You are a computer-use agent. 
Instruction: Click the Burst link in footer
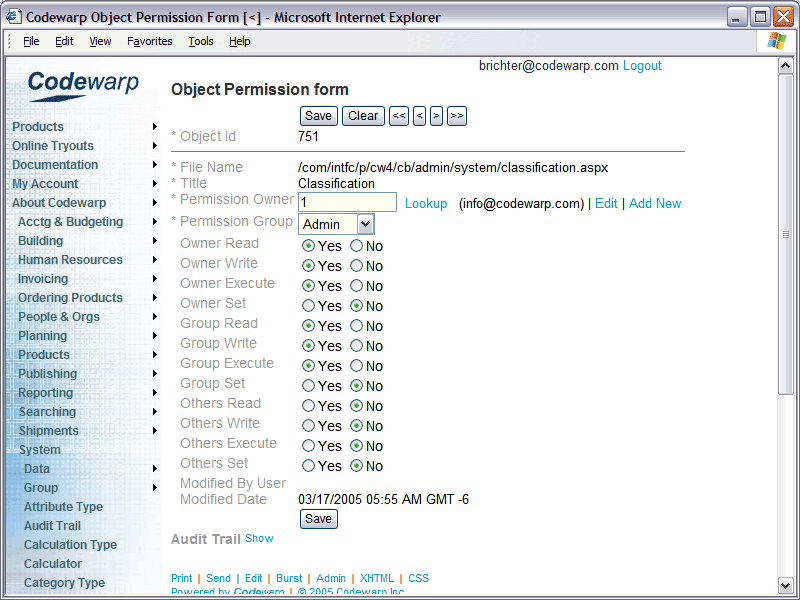[289, 578]
